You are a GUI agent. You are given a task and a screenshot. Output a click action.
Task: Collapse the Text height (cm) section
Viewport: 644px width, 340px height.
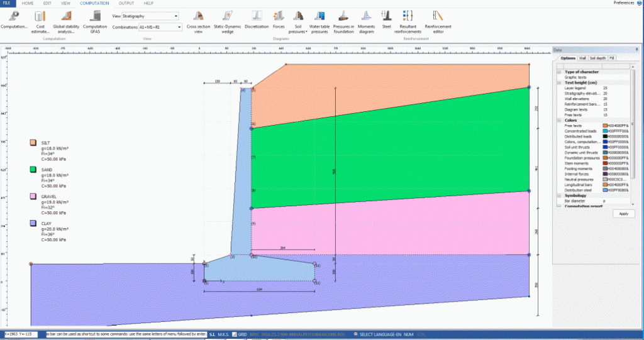559,82
